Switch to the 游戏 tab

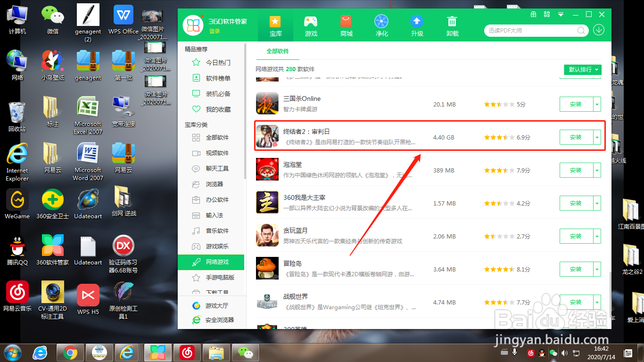pos(311,26)
